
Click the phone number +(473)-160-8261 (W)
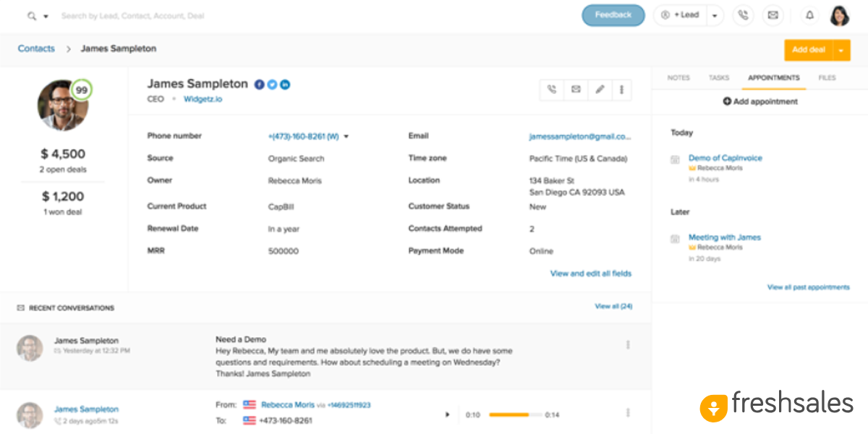click(303, 136)
